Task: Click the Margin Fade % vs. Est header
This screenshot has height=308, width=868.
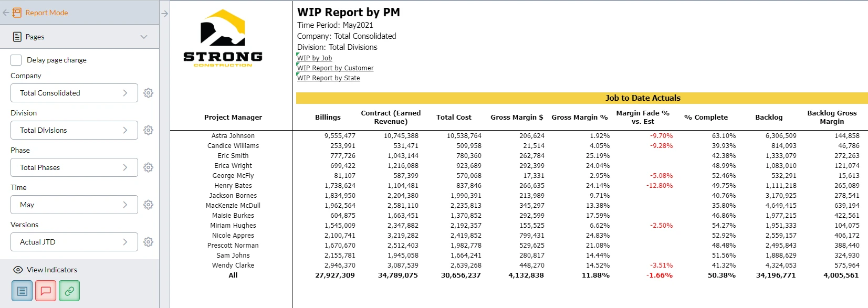Action: point(643,117)
